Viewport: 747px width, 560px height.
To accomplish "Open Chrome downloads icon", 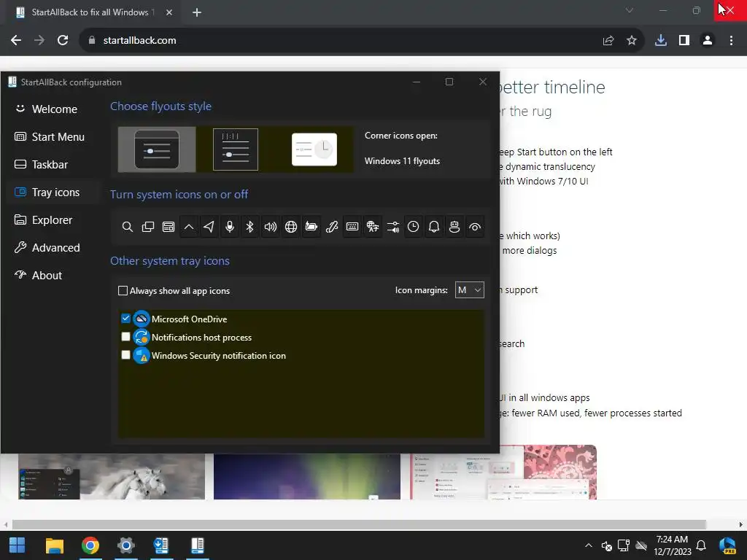I will click(x=661, y=41).
